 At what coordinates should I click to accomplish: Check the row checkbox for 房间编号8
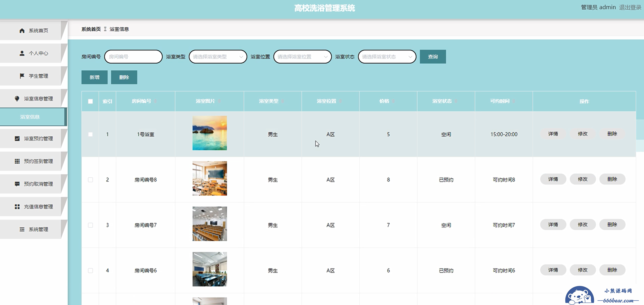pos(91,180)
